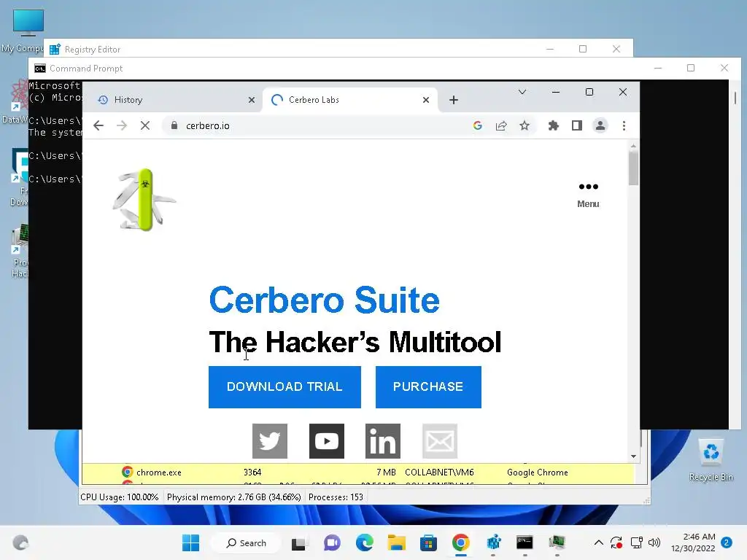Viewport: 747px width, 560px height.
Task: Open the Chrome profile avatar
Action: click(600, 125)
